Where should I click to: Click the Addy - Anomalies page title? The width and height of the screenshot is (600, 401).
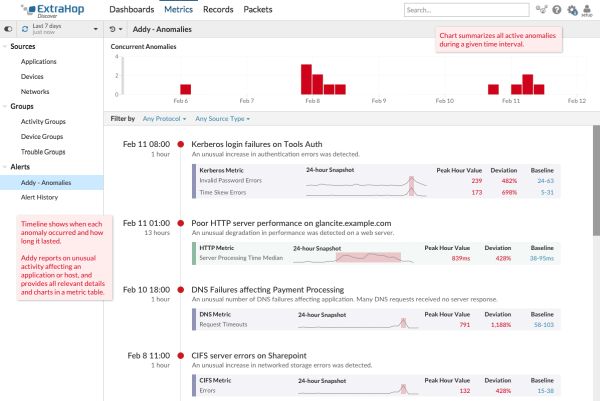162,29
